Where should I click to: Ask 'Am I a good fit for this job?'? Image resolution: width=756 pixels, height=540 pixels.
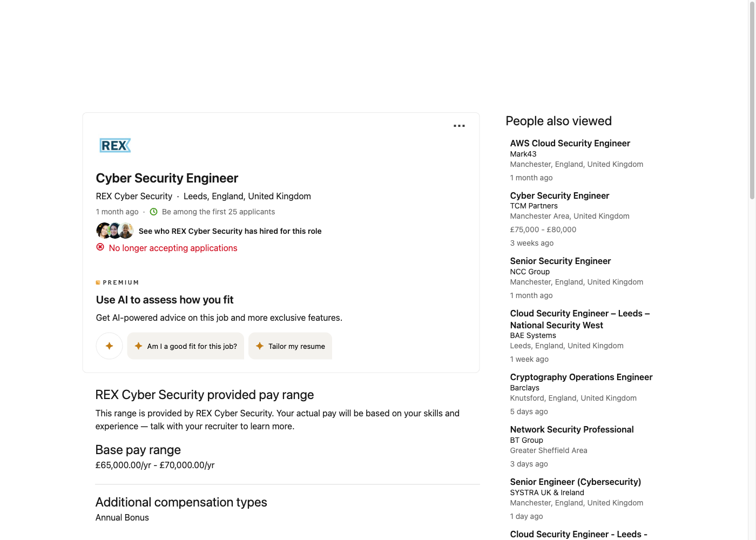point(186,346)
